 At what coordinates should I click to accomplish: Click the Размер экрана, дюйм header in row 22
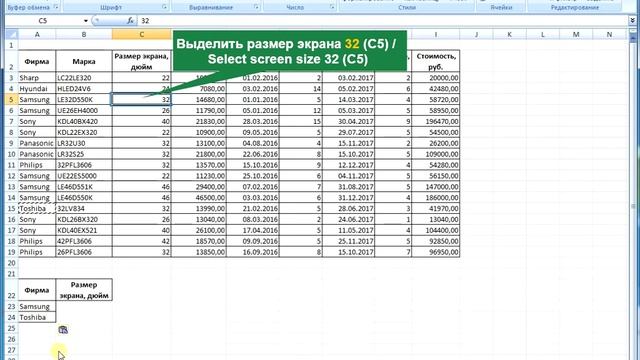[x=84, y=290]
